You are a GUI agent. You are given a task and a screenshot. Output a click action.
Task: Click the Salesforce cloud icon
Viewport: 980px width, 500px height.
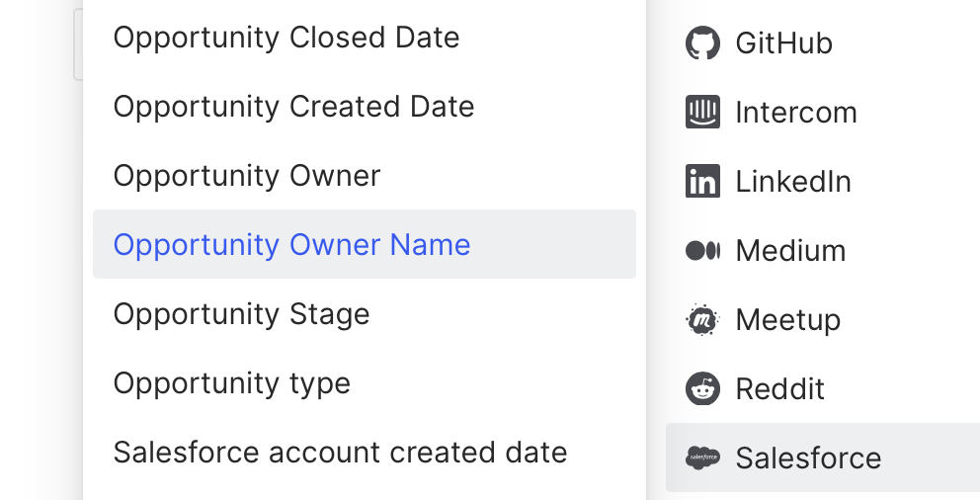tap(702, 458)
